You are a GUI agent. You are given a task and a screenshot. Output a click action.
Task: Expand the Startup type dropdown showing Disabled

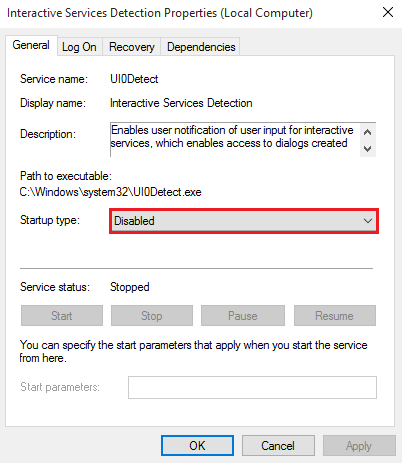coord(244,221)
